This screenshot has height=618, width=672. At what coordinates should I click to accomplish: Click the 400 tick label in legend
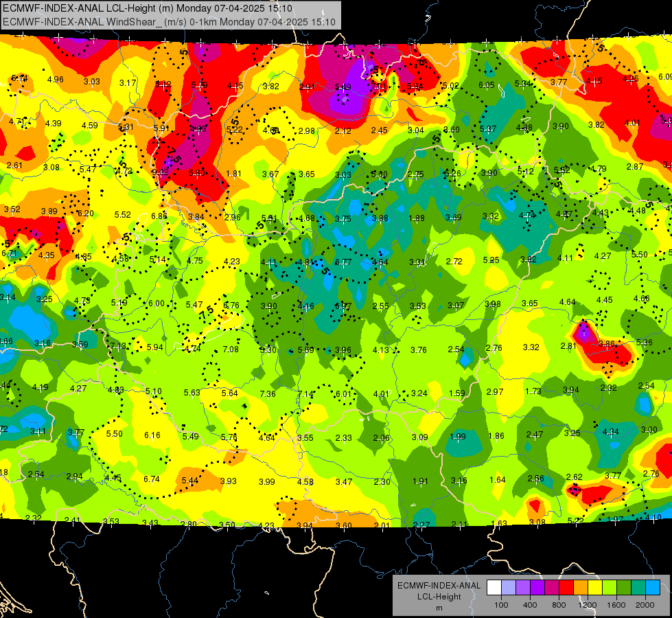coord(530,605)
